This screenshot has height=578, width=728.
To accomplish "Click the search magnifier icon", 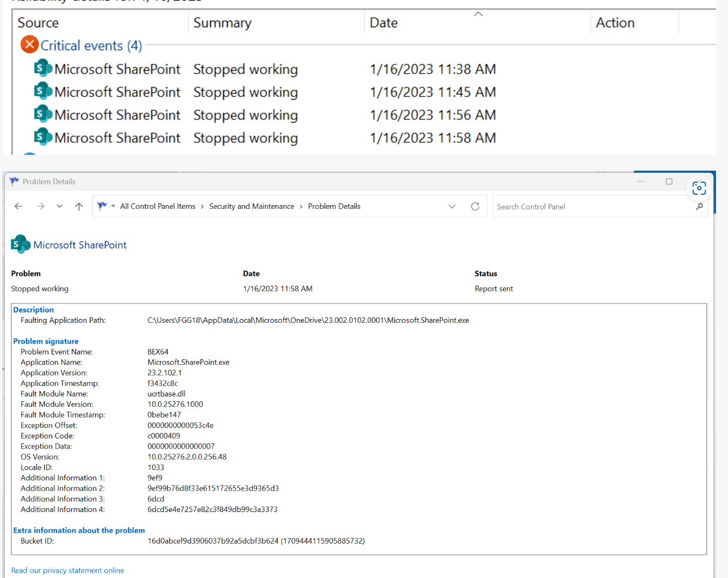I will 699,207.
